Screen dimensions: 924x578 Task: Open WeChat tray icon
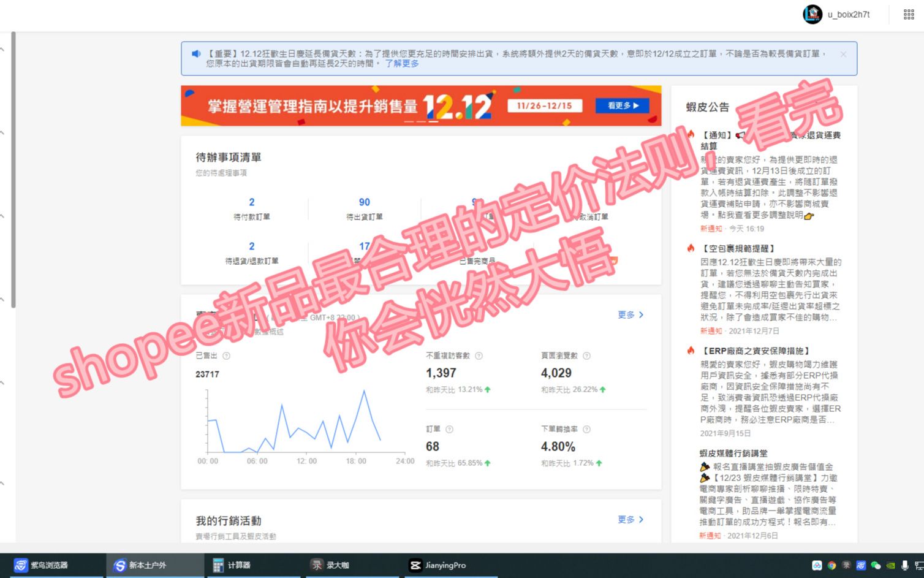pyautogui.click(x=876, y=566)
